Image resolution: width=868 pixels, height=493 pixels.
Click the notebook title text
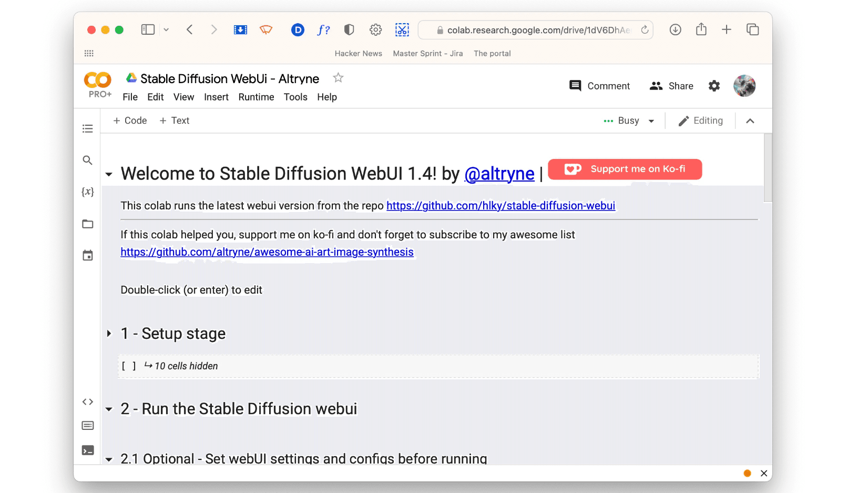point(230,78)
